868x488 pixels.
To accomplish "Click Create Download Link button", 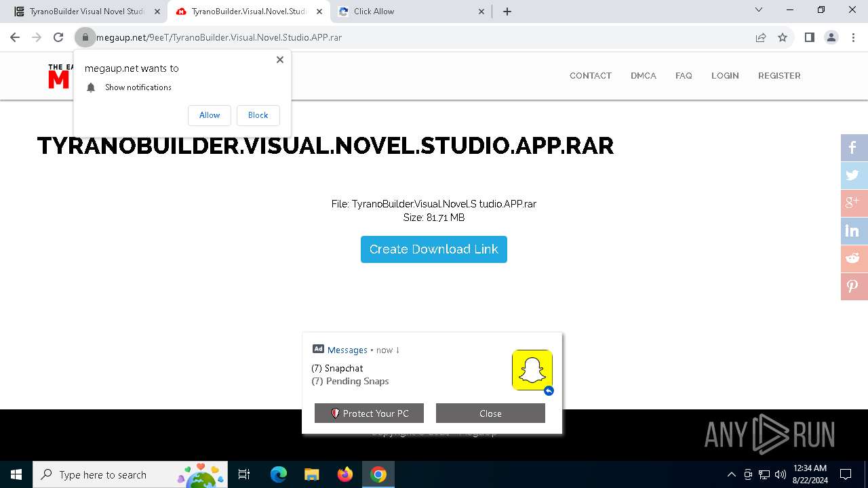I will [x=434, y=249].
